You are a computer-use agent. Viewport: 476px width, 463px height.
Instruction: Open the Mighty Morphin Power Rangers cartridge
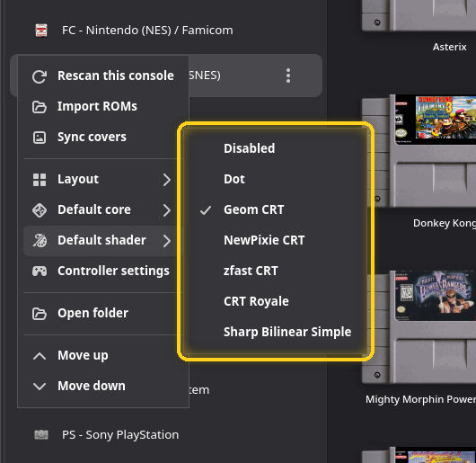tap(422, 327)
